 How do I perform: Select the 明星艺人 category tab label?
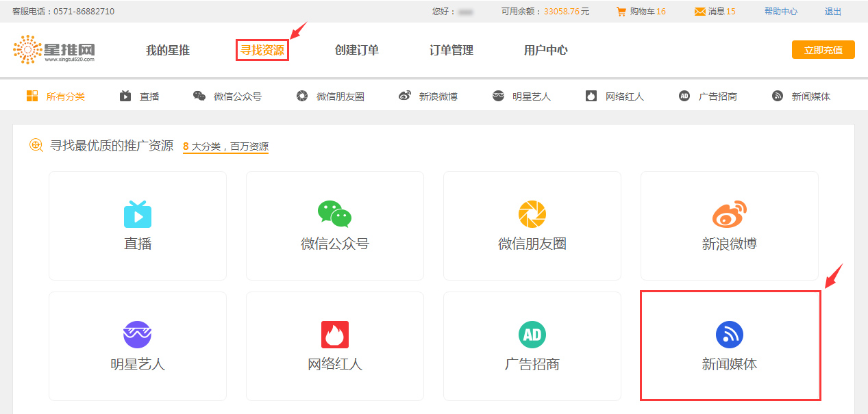[x=532, y=96]
